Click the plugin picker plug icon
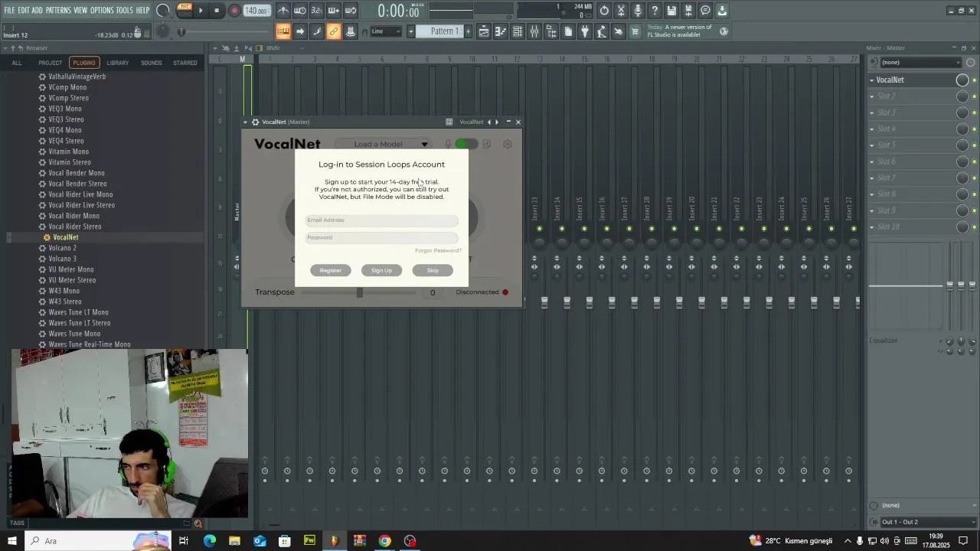980x551 pixels. tap(585, 31)
